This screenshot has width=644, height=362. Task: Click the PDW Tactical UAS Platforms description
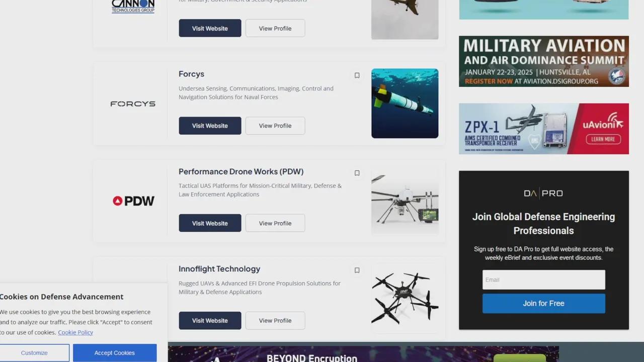260,190
